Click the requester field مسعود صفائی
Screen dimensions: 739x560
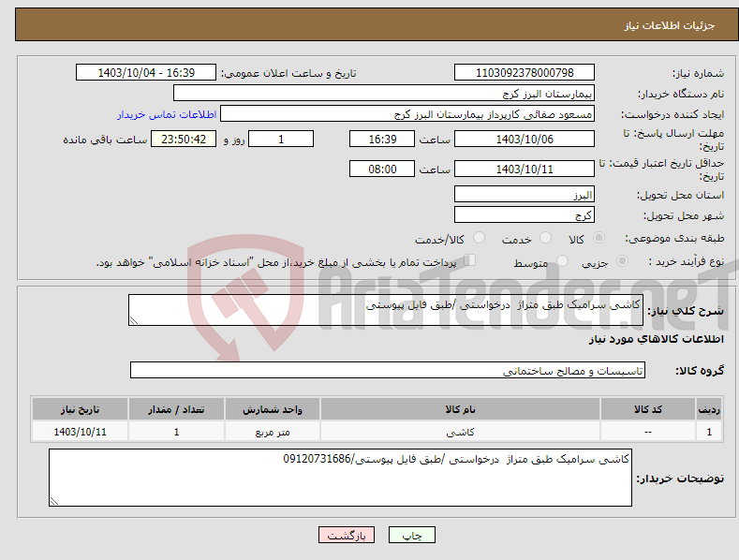[407, 114]
